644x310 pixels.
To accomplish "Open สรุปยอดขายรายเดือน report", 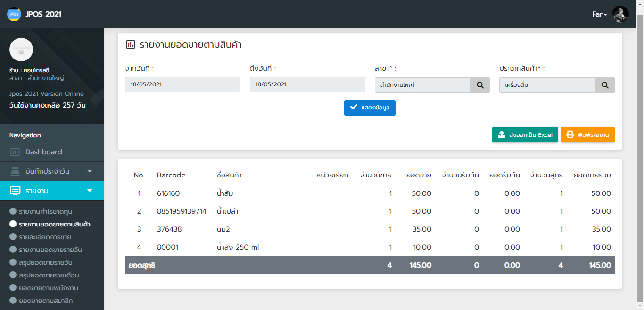I will (49, 275).
